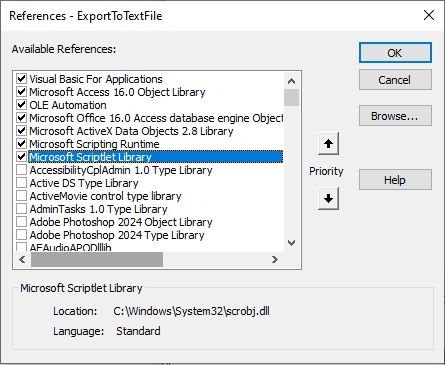Uncheck Microsoft Scripting Runtime reference
This screenshot has height=365, width=445.
(22, 144)
